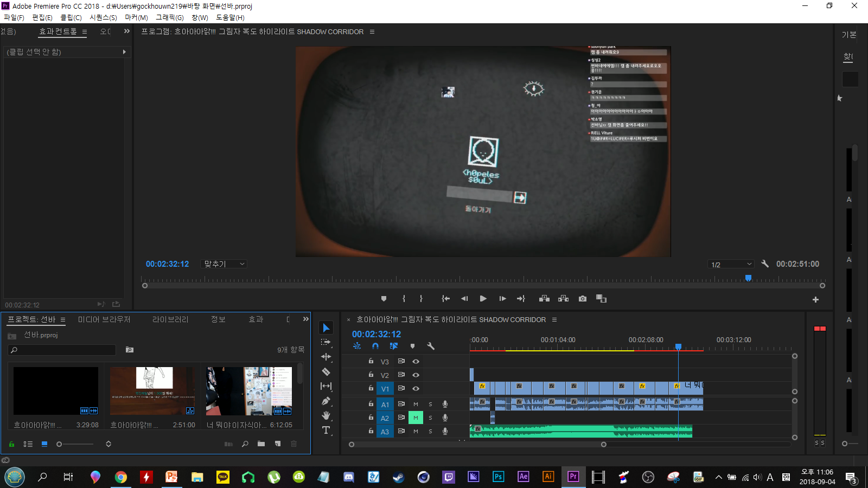Image resolution: width=868 pixels, height=488 pixels.
Task: Open the Graphics menu
Action: pos(170,17)
